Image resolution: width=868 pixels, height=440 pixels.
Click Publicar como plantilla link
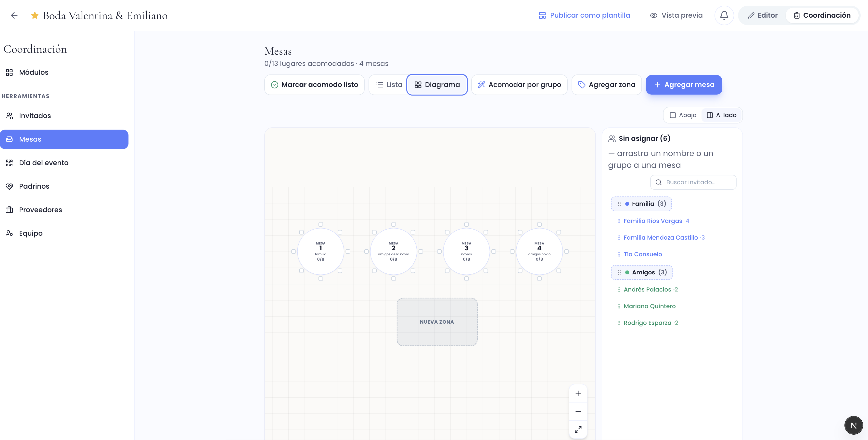pos(584,15)
